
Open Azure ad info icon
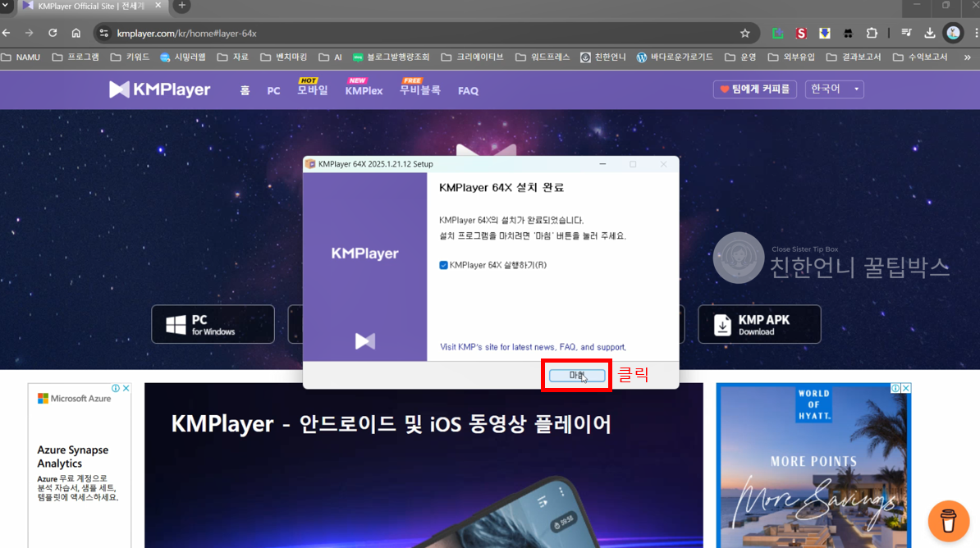pyautogui.click(x=116, y=388)
